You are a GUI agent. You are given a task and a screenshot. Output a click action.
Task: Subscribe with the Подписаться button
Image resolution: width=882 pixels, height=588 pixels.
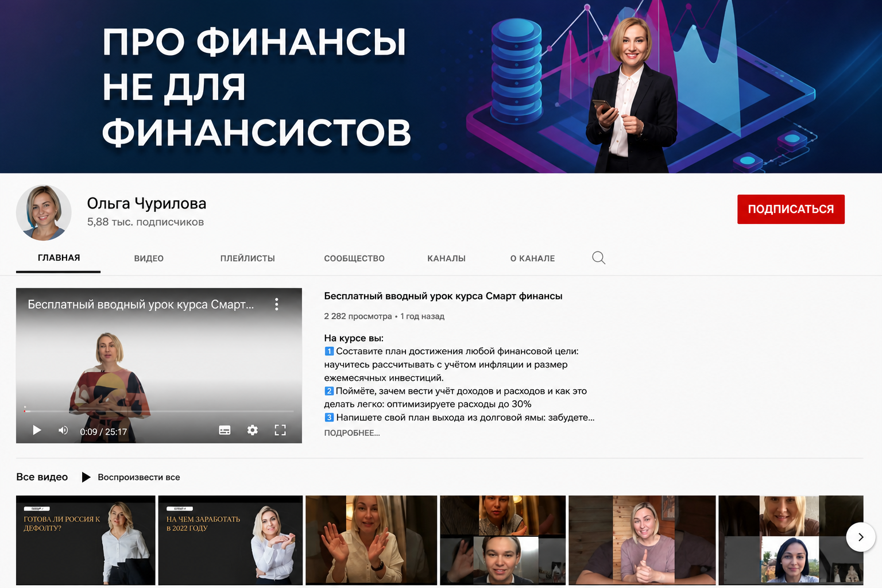coord(791,209)
